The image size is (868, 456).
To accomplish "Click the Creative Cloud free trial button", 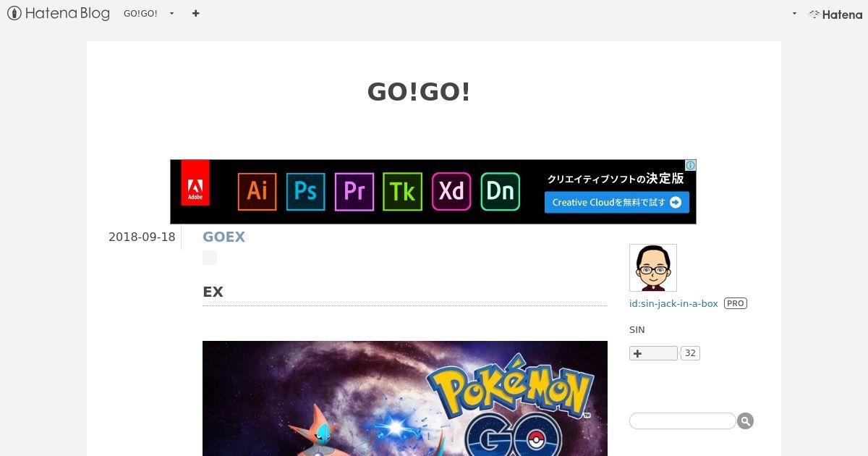I will click(616, 203).
